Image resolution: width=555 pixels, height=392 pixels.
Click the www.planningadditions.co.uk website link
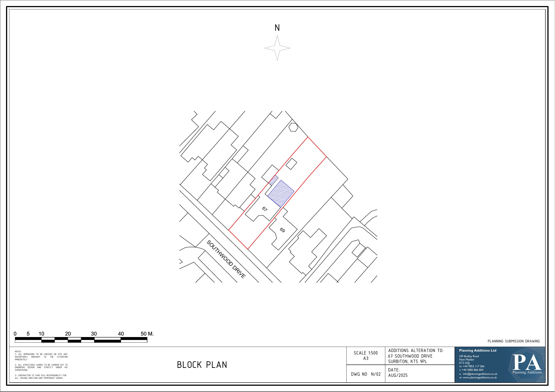pos(480,377)
